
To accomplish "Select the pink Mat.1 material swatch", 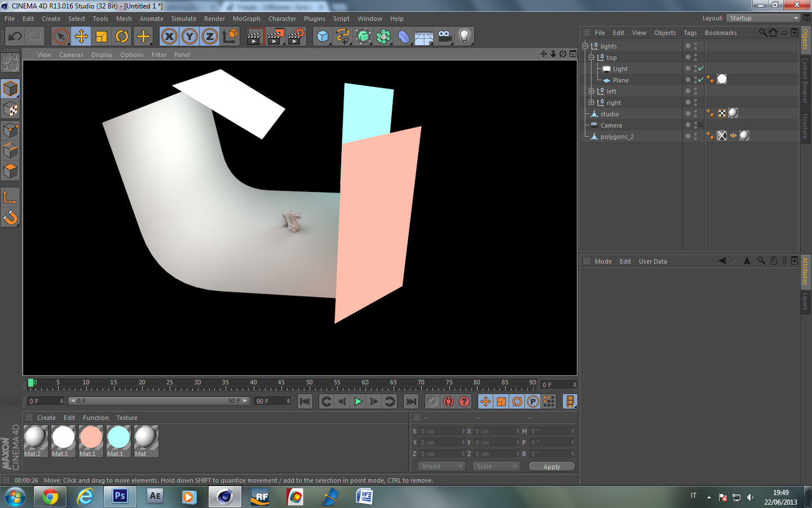I will coord(91,437).
